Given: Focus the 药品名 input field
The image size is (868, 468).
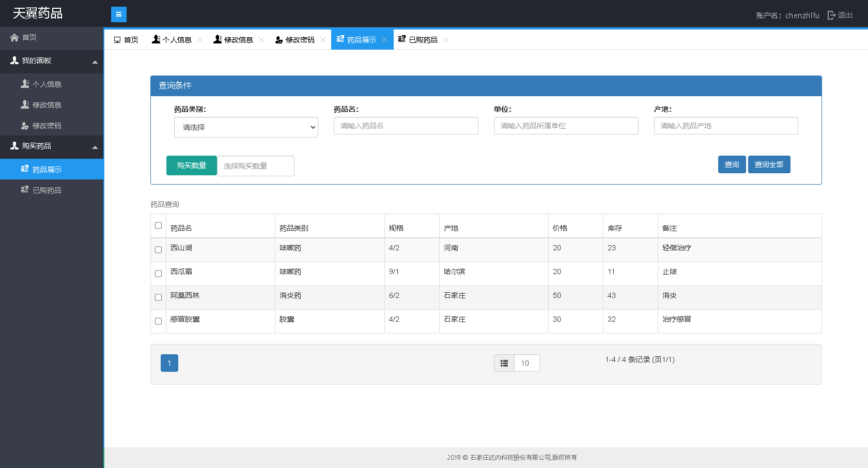Looking at the screenshot, I should (406, 126).
